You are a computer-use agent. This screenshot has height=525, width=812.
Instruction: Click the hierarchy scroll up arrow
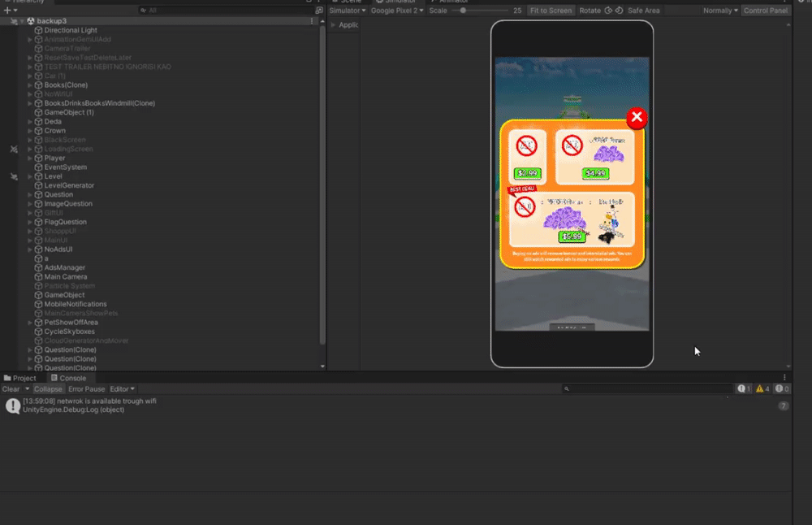pyautogui.click(x=322, y=21)
